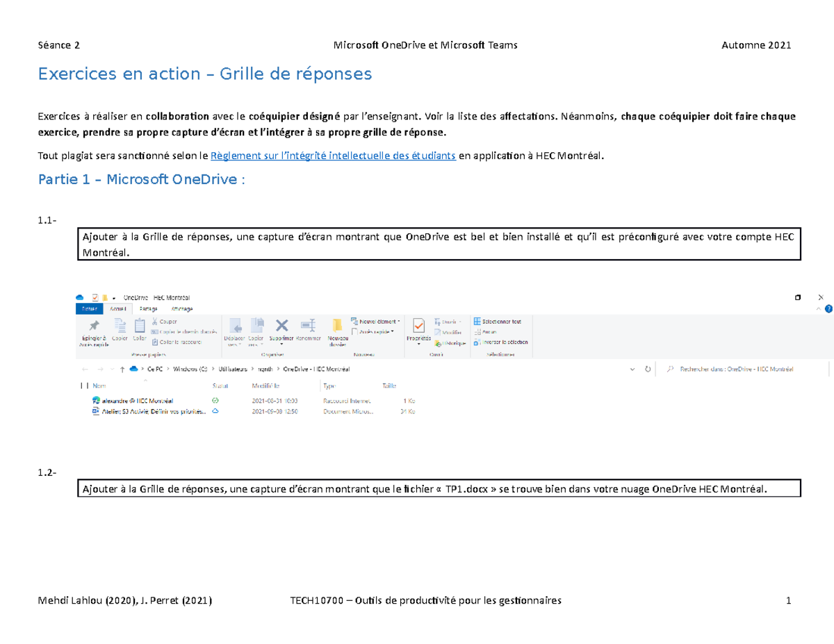Image resolution: width=834 pixels, height=644 pixels.
Task: Collapse the ribbon using the caret arrow
Action: [818, 308]
